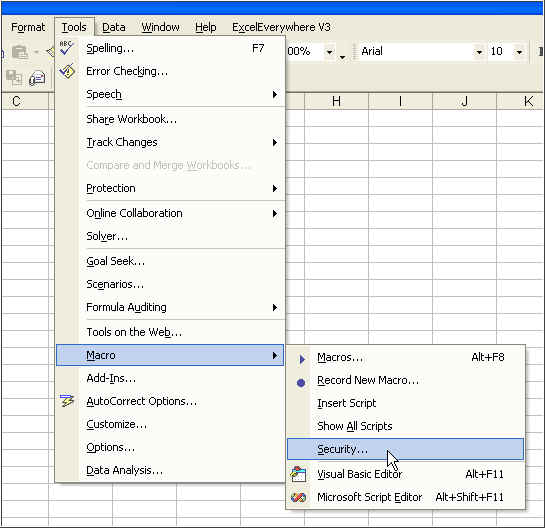Open Solver... from Tools menu
Viewport: 545px width, 528px height.
coord(170,236)
